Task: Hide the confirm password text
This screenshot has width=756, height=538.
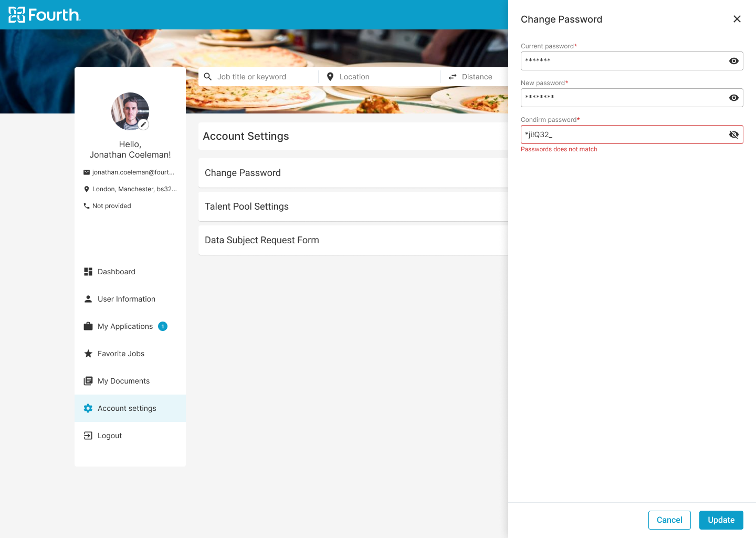Action: tap(733, 134)
